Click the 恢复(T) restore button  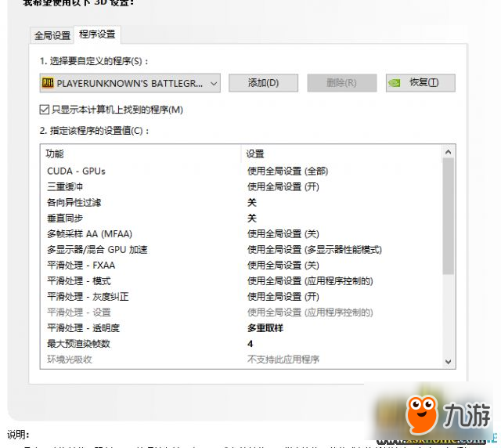420,83
